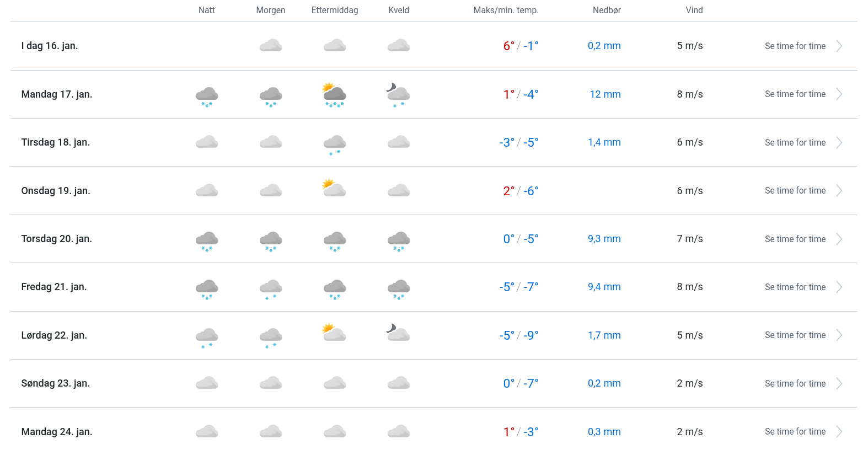The height and width of the screenshot is (455, 868).
Task: Click Monday 17 Jan evening moon-snow icon
Action: coord(398,94)
